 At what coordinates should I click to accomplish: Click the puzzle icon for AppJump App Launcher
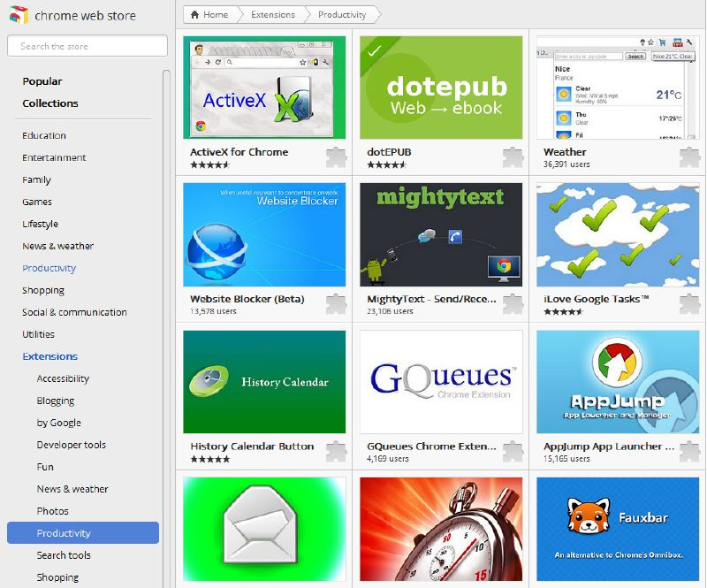point(690,452)
